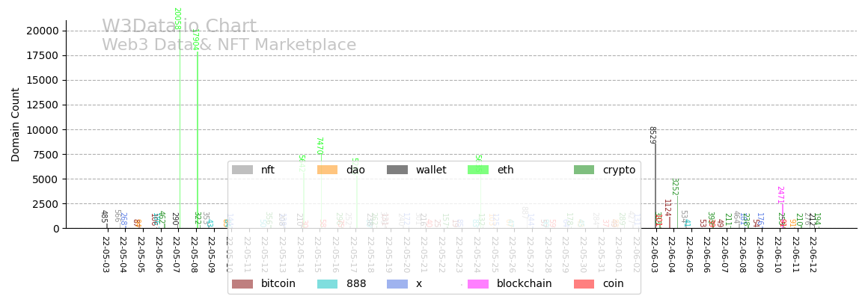Click the dao legend color swatch
The width and height of the screenshot is (868, 299).
[x=328, y=170]
